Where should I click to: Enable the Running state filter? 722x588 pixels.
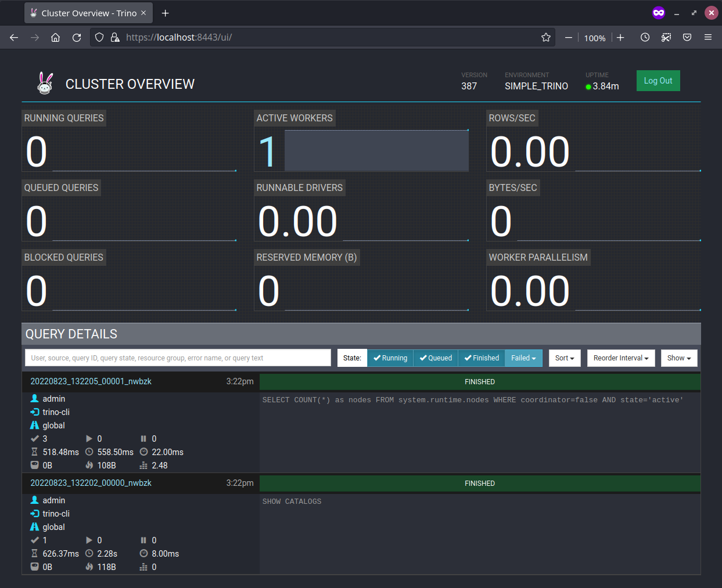click(x=390, y=358)
